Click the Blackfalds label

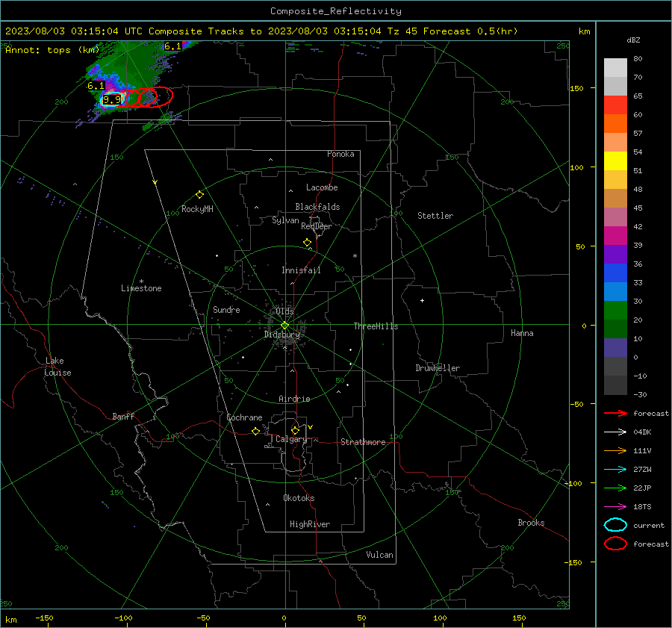click(x=317, y=207)
